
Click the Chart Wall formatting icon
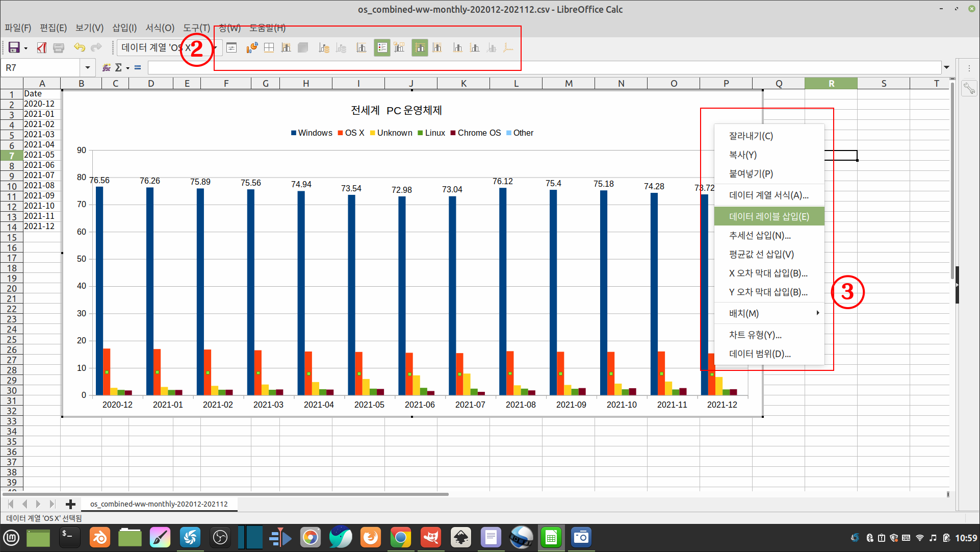pyautogui.click(x=286, y=48)
